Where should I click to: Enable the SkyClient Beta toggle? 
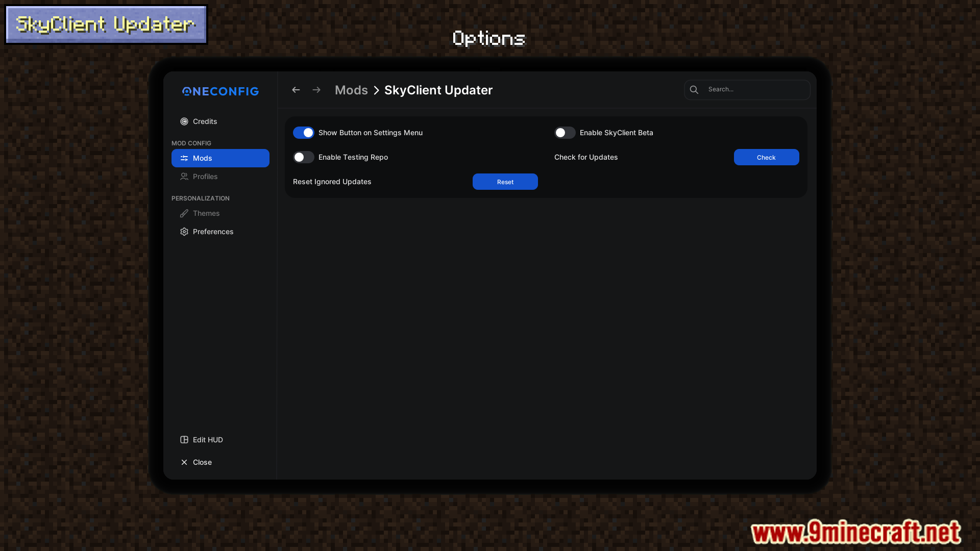(565, 133)
